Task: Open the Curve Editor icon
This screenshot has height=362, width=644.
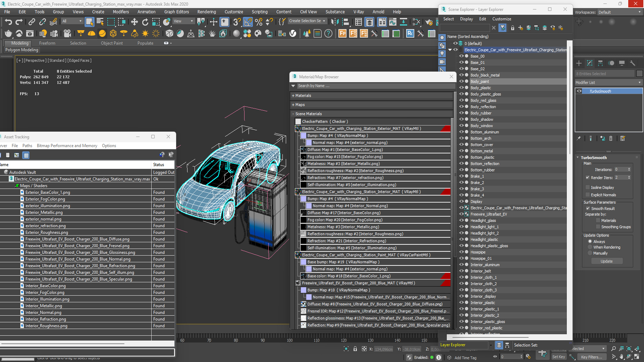Action: click(x=392, y=22)
